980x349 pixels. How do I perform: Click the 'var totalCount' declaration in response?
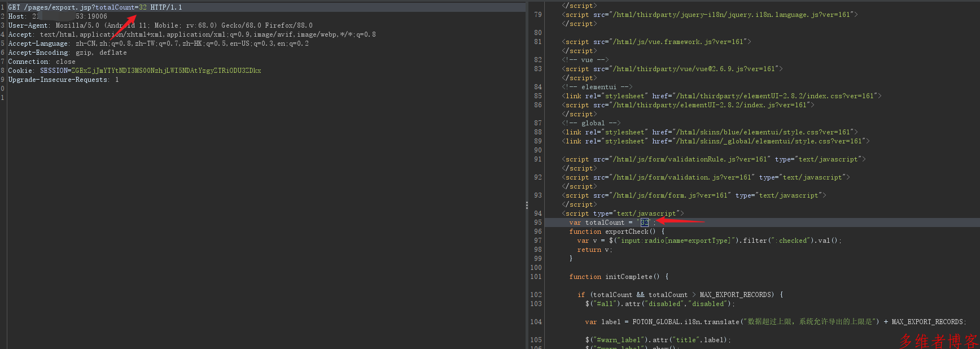click(x=613, y=223)
